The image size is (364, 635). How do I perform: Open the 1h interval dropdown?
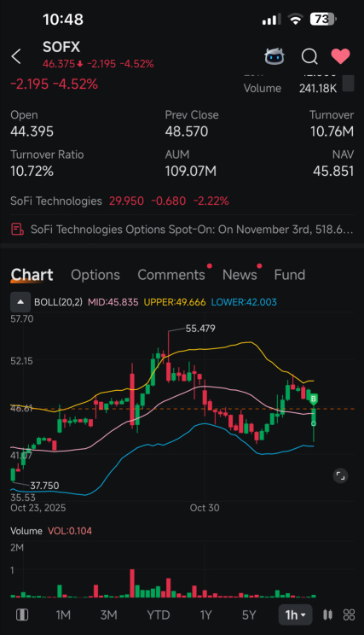click(x=295, y=615)
